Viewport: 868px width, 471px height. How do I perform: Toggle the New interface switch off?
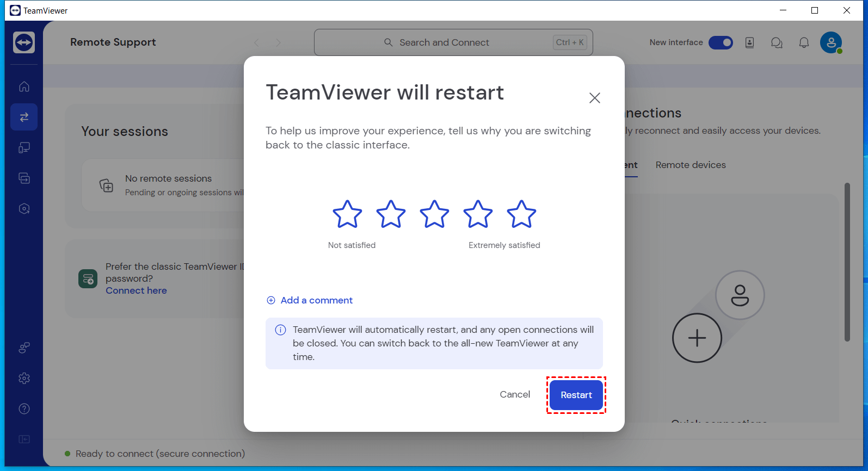pos(721,42)
